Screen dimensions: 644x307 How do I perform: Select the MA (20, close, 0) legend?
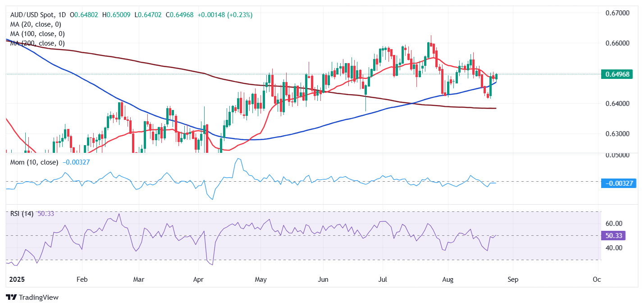coord(35,24)
